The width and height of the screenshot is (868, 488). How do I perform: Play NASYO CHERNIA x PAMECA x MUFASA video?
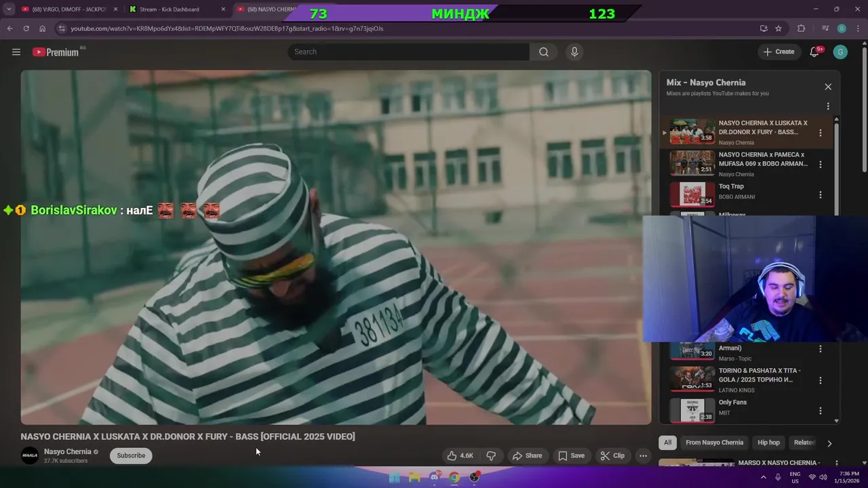click(x=692, y=163)
